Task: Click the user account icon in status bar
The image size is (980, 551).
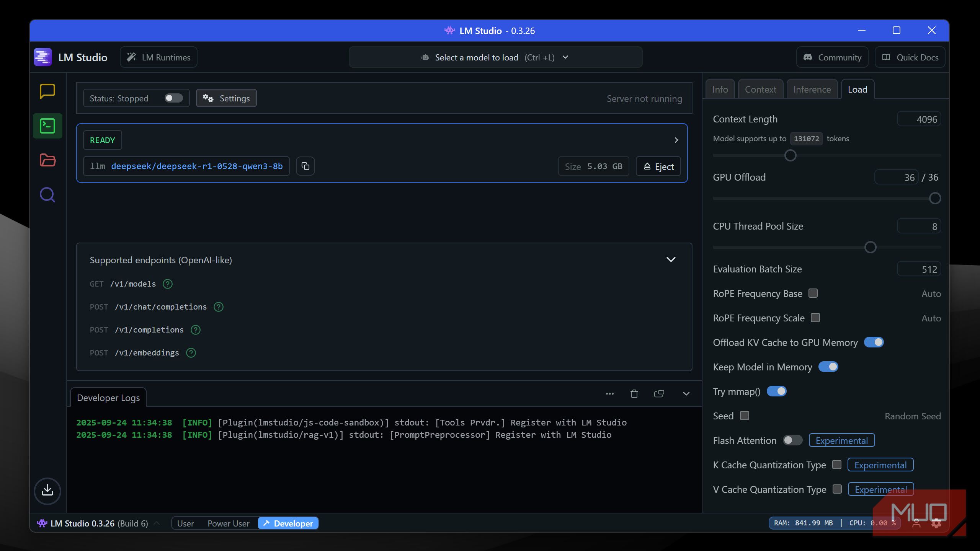Action: [x=916, y=523]
